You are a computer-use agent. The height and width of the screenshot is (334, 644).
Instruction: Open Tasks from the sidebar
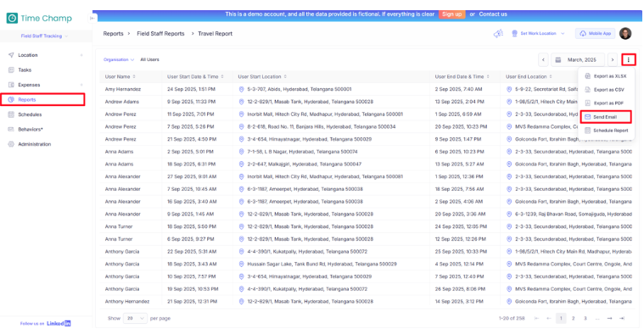pyautogui.click(x=25, y=70)
